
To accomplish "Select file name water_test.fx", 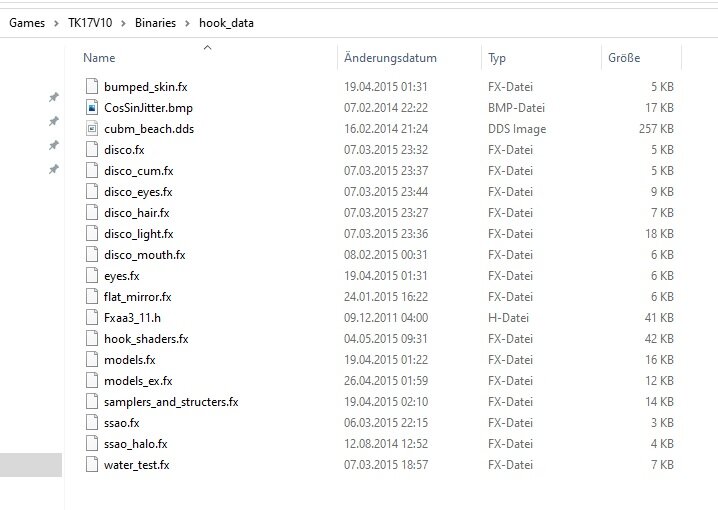I will (x=136, y=465).
